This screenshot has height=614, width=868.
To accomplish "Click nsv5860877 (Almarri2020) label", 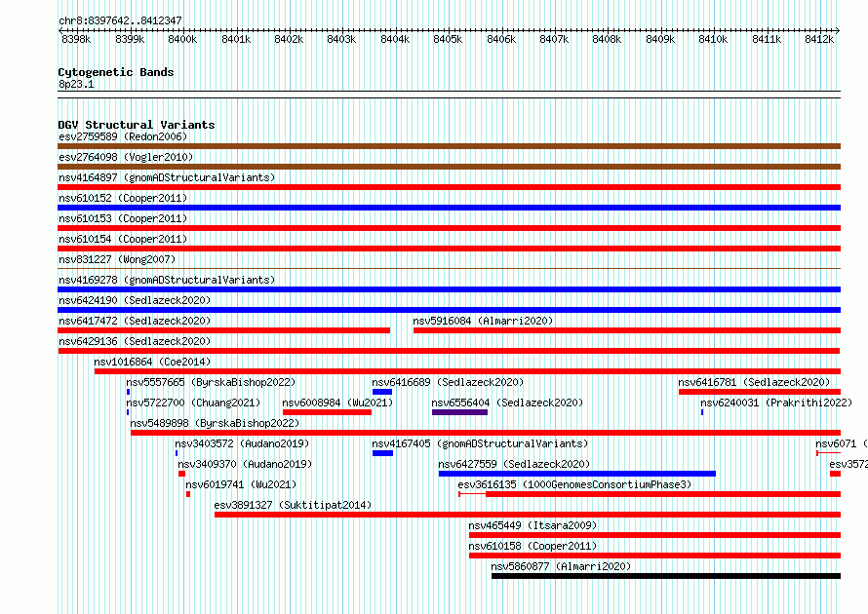I will coord(561,566).
